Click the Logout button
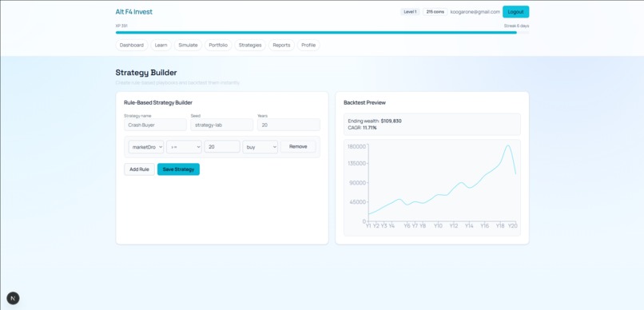 coord(515,12)
